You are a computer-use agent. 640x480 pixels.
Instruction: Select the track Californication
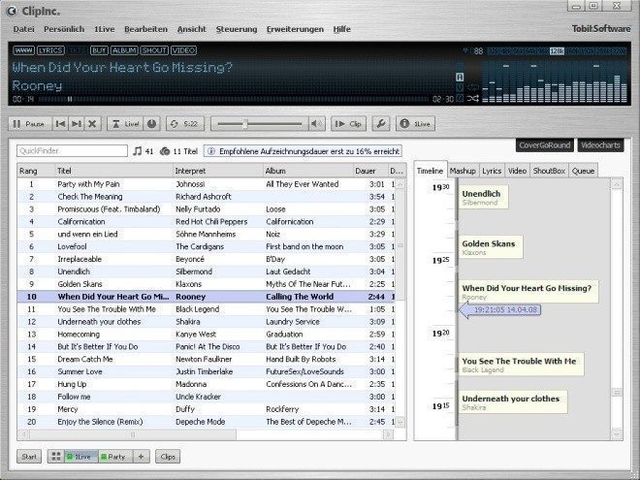point(207,222)
